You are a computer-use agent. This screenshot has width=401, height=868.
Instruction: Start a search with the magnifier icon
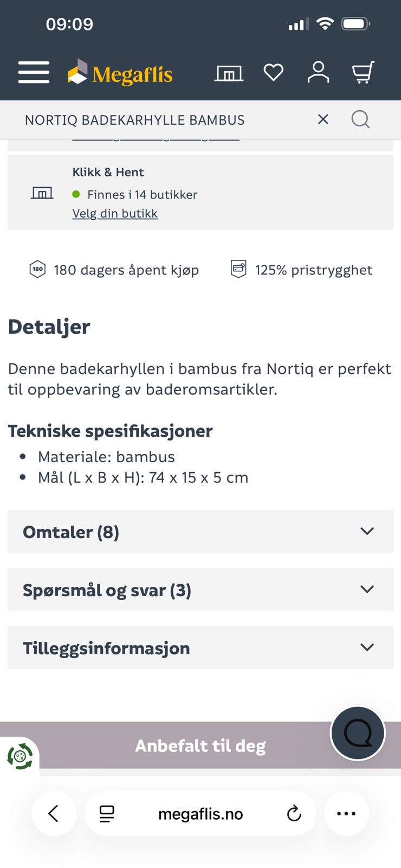tap(360, 119)
